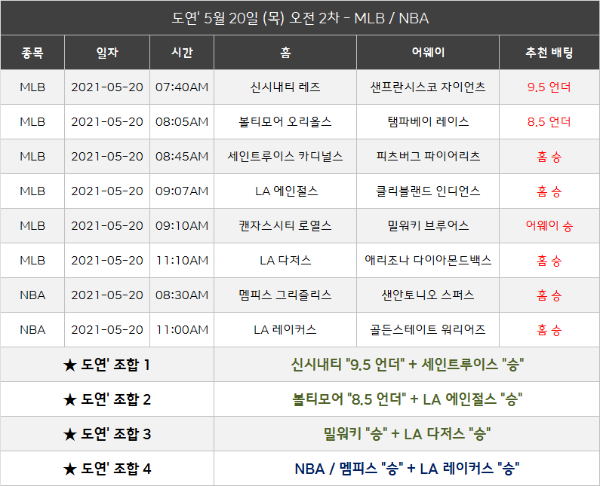This screenshot has width=600, height=486.
Task: Click the 11:10AM time cell
Action: [182, 261]
